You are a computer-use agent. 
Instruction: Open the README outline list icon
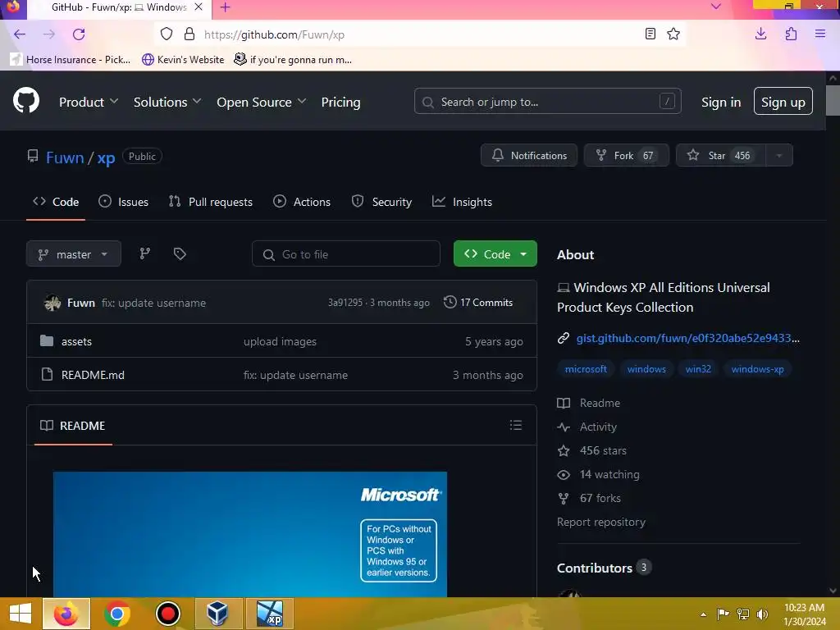click(x=516, y=426)
